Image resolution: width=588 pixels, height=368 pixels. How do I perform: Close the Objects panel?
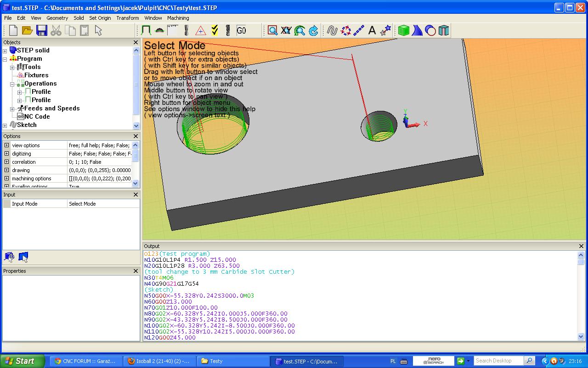click(136, 42)
